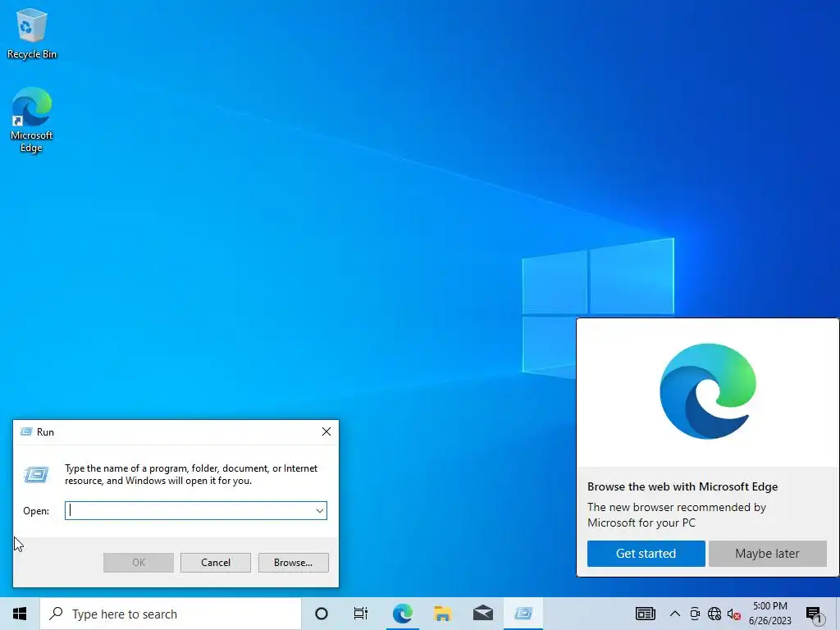Click the magnifier icon in search box

coord(56,614)
